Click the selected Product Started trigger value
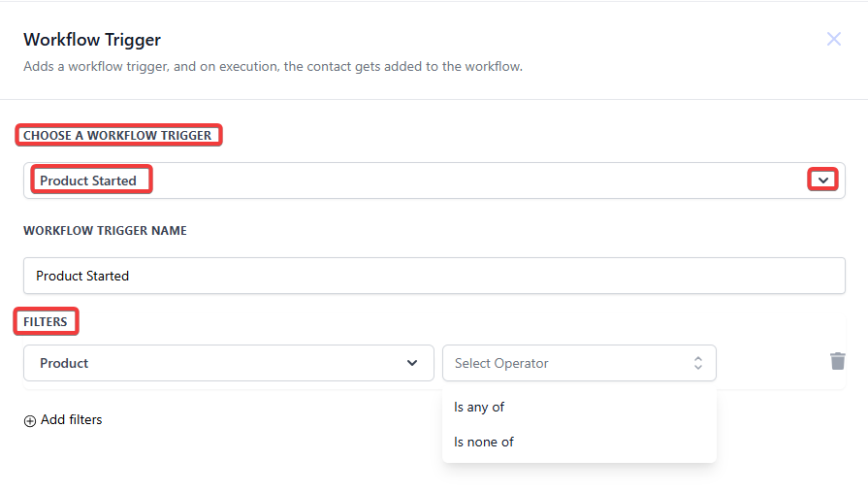Screen dimensions: 868x493 [88, 181]
